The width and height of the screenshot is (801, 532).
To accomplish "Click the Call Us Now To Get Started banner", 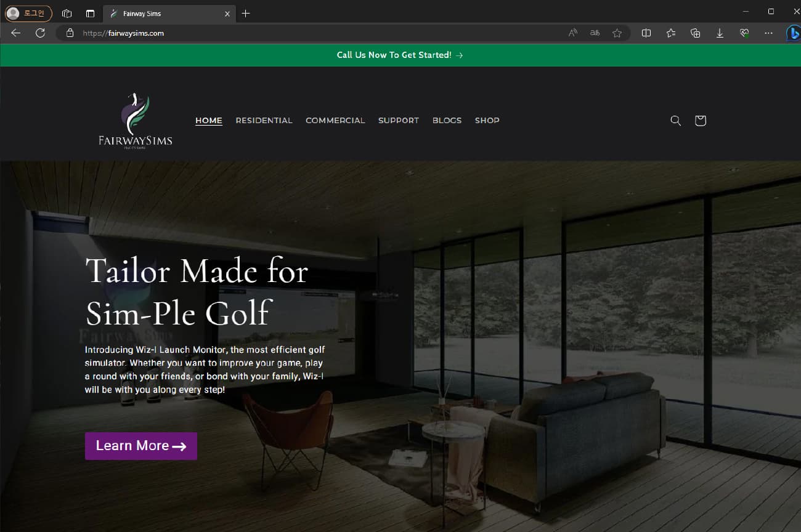I will pyautogui.click(x=400, y=55).
